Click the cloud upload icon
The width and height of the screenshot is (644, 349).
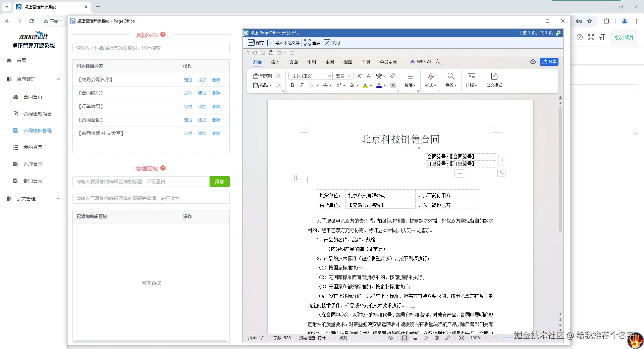point(533,62)
